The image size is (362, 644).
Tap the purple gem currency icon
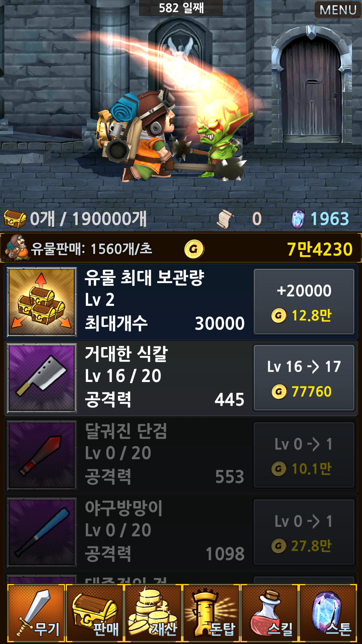298,219
